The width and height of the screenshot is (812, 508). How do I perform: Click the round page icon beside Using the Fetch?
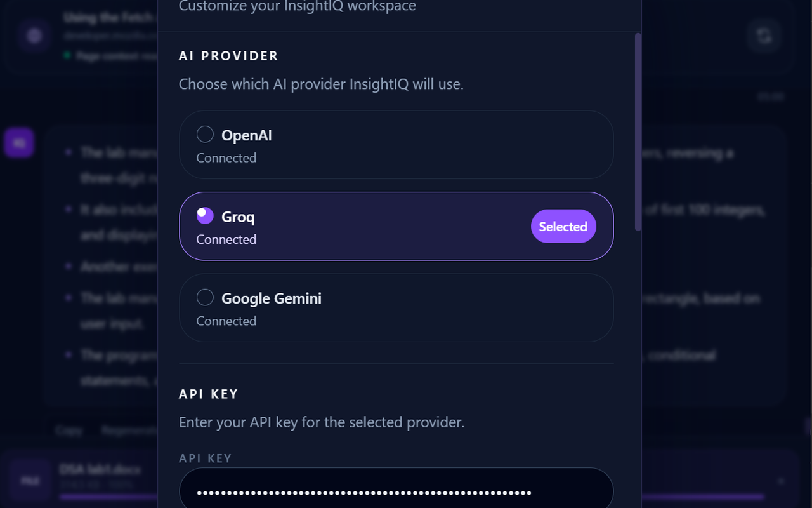(34, 36)
